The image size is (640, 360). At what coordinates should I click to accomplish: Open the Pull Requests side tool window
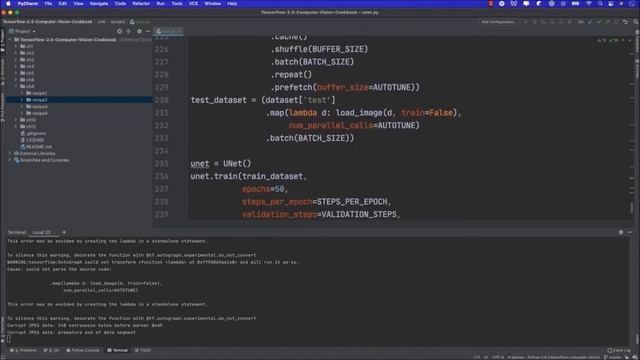[2, 107]
